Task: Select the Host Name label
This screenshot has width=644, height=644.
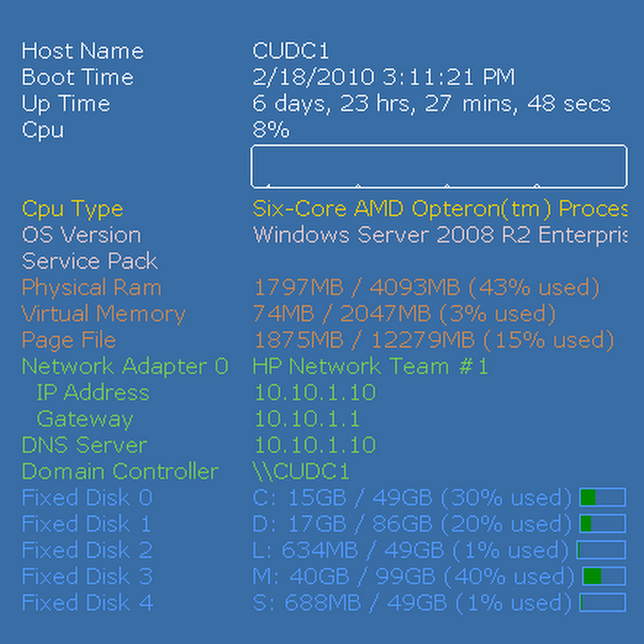Action: [82, 51]
